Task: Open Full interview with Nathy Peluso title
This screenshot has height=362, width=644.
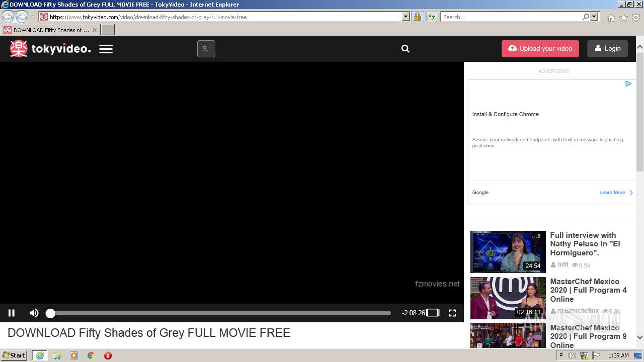Action: 585,244
